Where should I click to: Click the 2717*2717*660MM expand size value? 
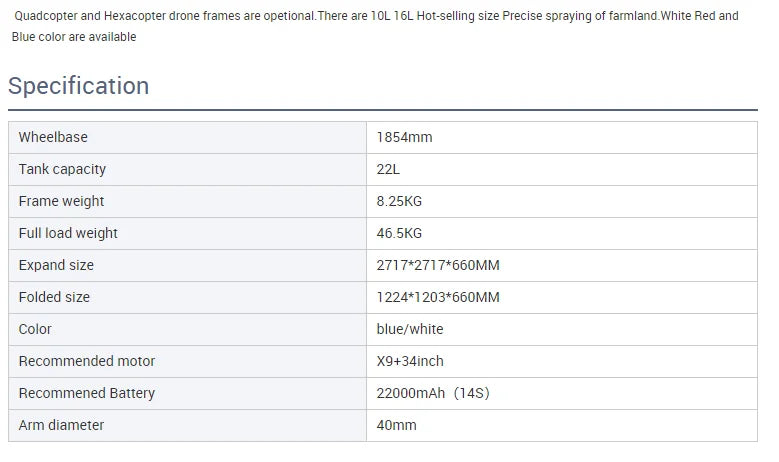(x=438, y=265)
